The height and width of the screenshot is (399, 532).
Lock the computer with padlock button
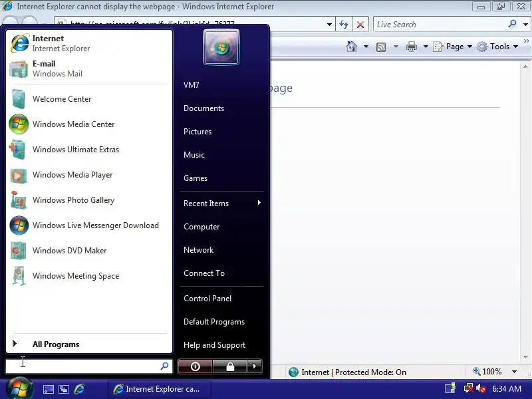(230, 366)
